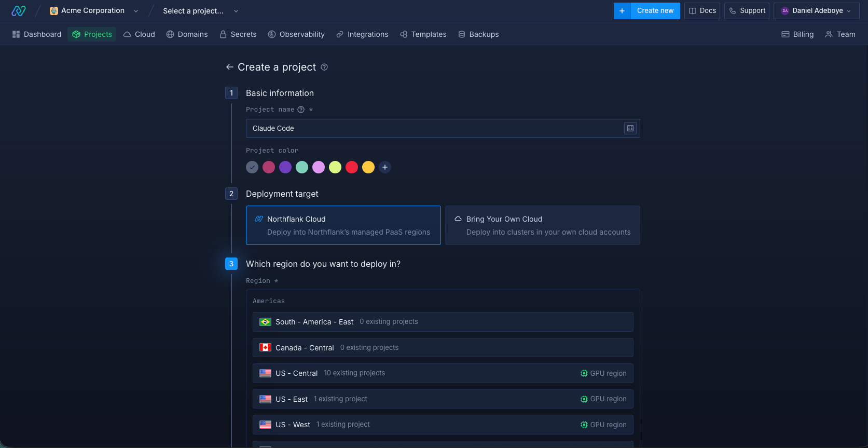
Task: Pick the lime yellow-green project color
Action: 335,167
